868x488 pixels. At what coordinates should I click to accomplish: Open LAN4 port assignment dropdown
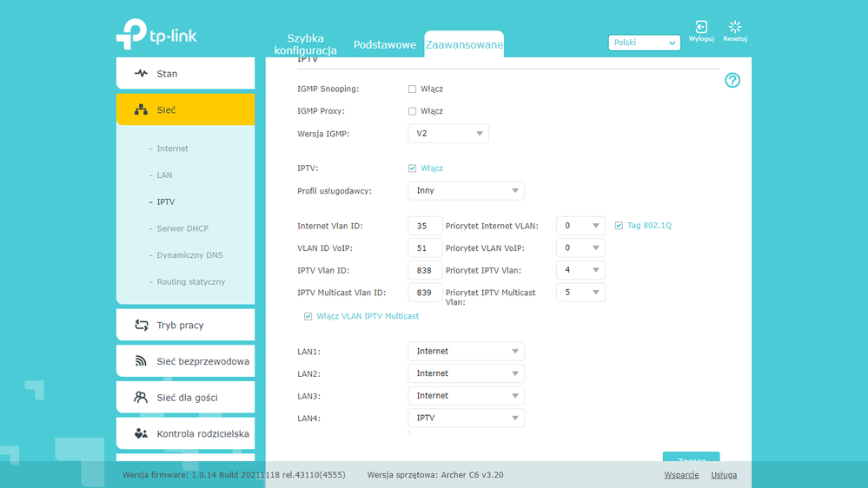[x=466, y=418]
